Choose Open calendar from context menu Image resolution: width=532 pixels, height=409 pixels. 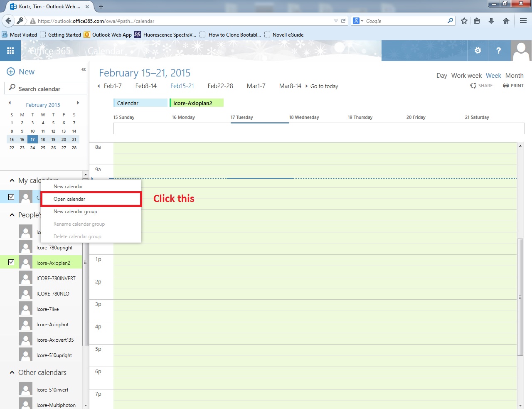(x=69, y=199)
